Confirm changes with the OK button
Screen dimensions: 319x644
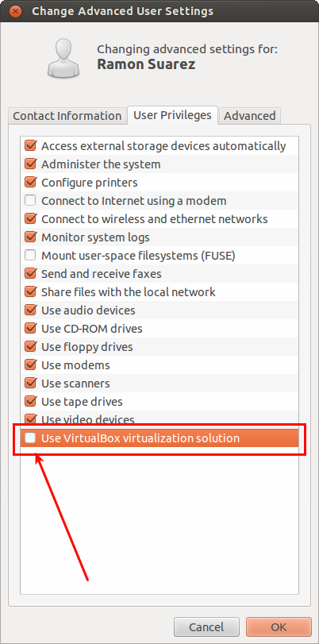[279, 627]
